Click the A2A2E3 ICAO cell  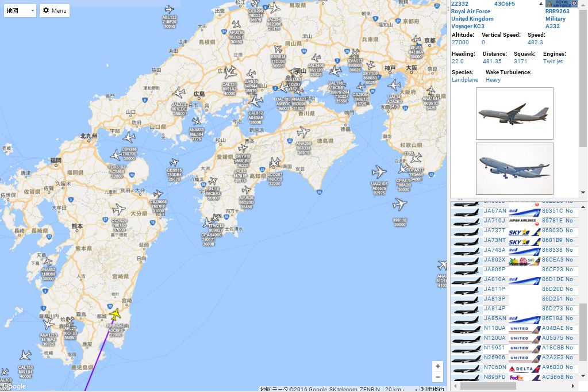(552, 358)
